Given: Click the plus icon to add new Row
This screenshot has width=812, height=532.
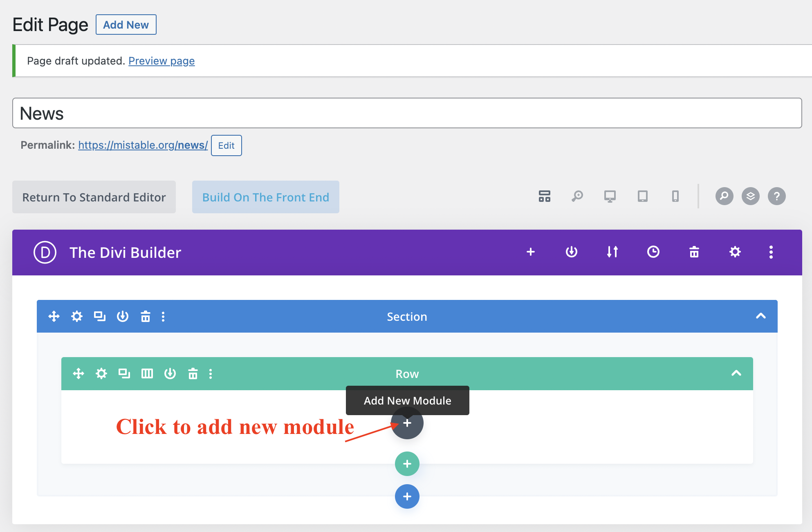Looking at the screenshot, I should pos(408,463).
